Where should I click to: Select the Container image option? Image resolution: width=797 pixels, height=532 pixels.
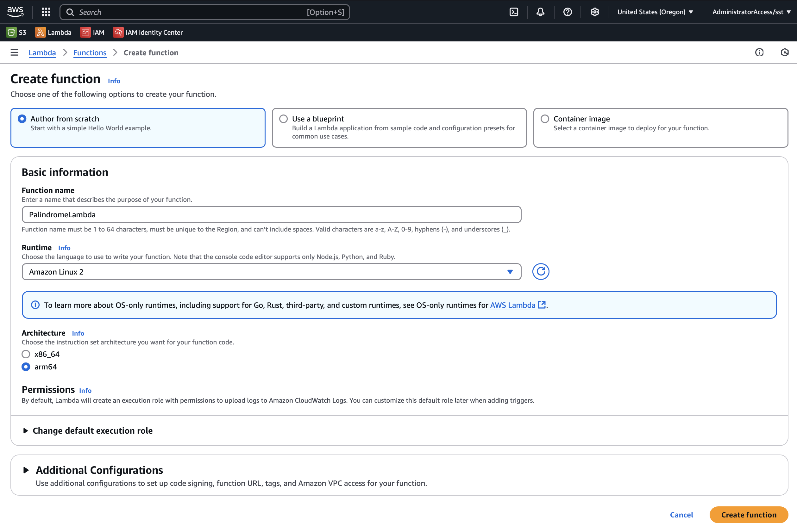pyautogui.click(x=545, y=119)
